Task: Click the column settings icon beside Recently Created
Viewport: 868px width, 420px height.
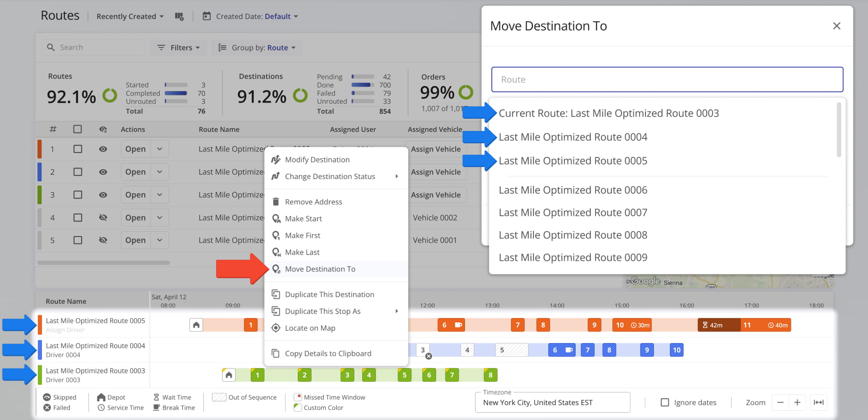Action: tap(179, 17)
